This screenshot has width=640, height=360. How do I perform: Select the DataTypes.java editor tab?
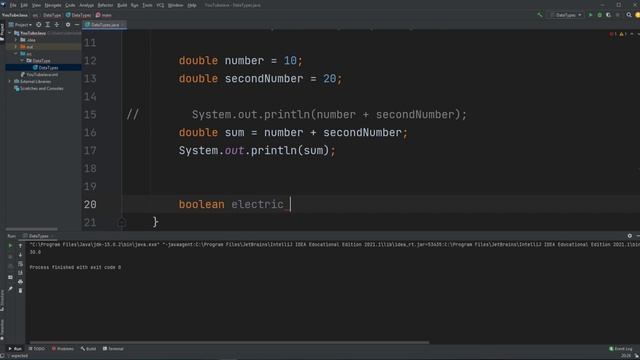pos(104,25)
